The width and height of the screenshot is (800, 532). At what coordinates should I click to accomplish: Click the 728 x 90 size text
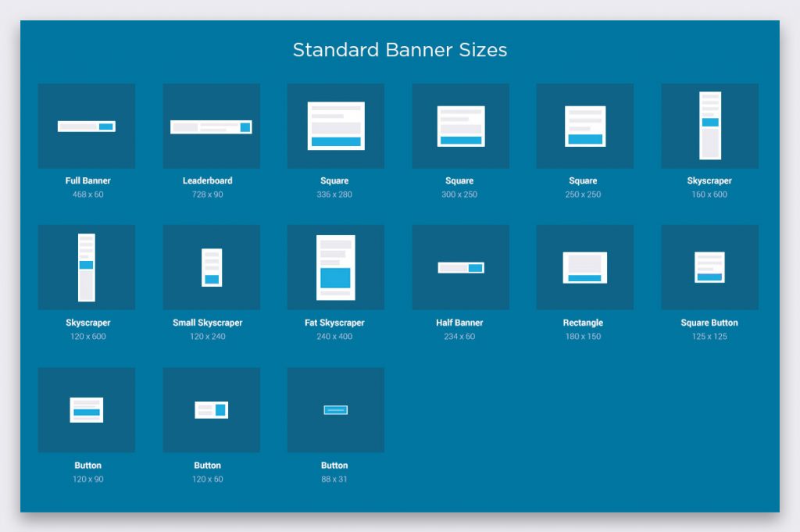coord(208,195)
